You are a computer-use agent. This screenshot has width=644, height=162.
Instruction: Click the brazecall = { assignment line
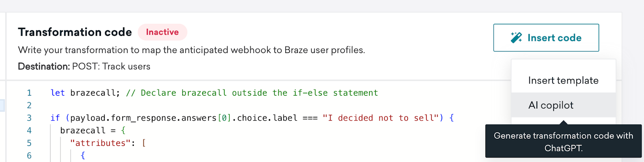pyautogui.click(x=93, y=131)
